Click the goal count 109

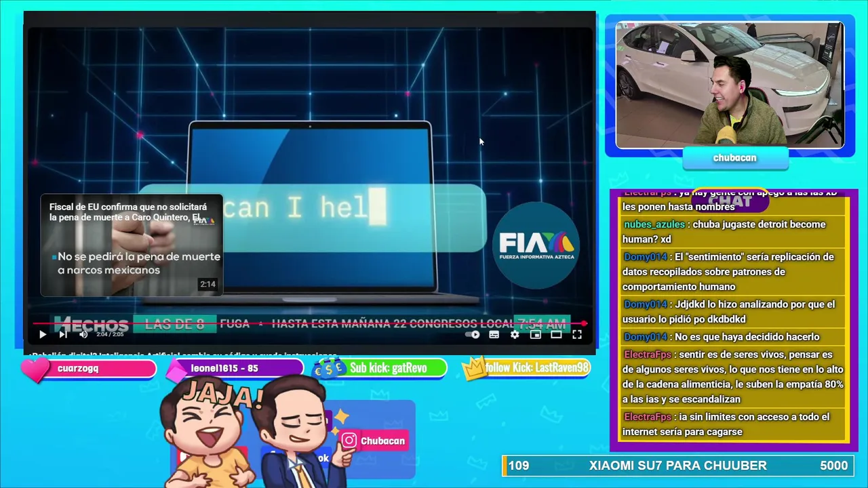(519, 466)
